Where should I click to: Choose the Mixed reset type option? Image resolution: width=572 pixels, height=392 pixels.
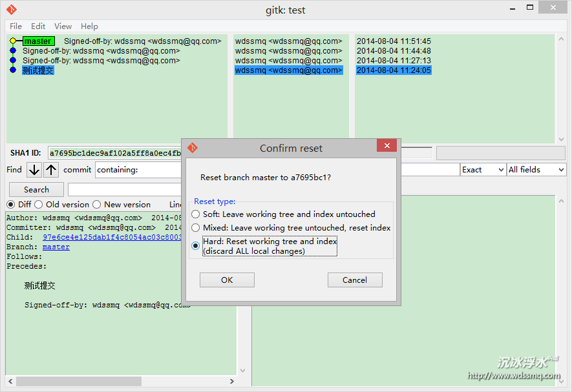click(x=196, y=228)
